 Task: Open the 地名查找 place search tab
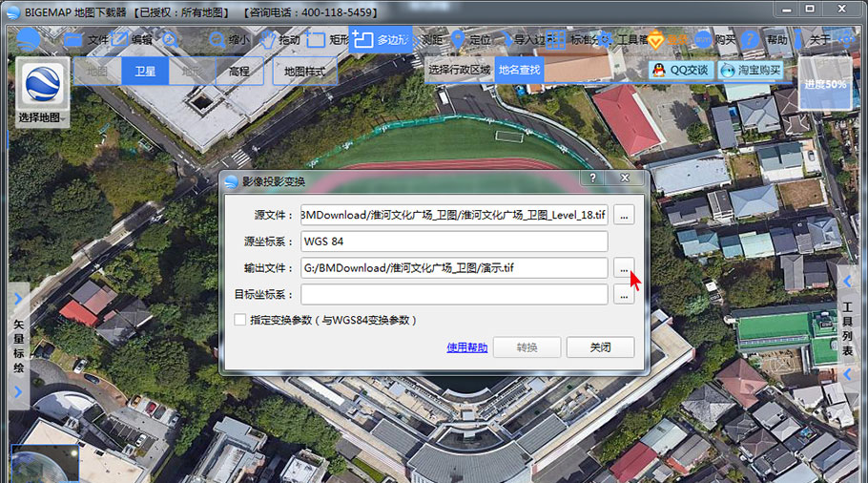pos(519,70)
